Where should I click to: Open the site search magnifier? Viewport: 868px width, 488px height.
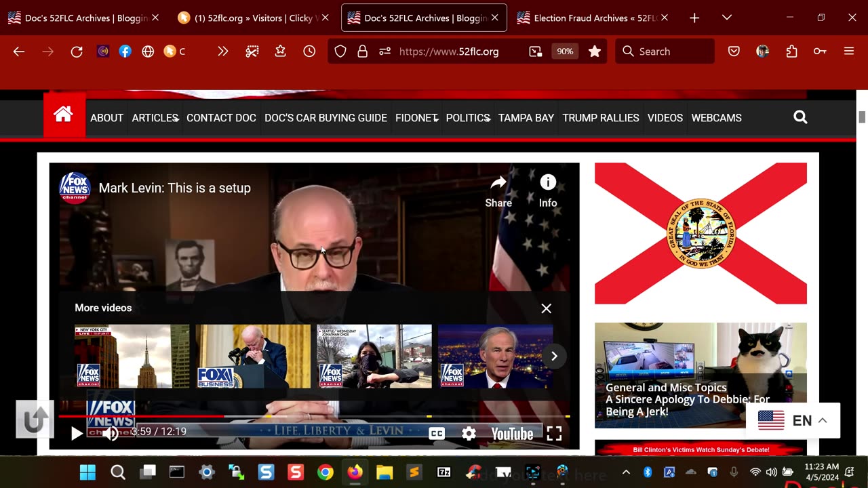click(x=800, y=117)
